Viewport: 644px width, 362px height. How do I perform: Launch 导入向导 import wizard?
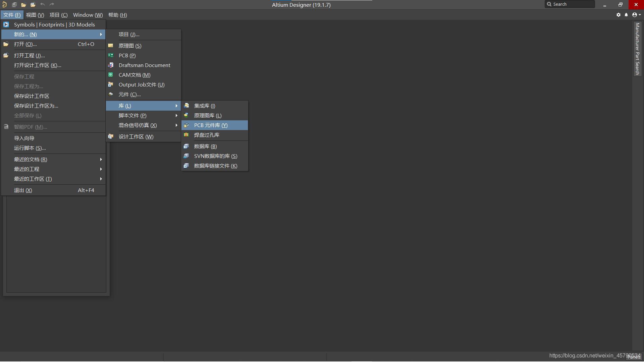point(54,138)
